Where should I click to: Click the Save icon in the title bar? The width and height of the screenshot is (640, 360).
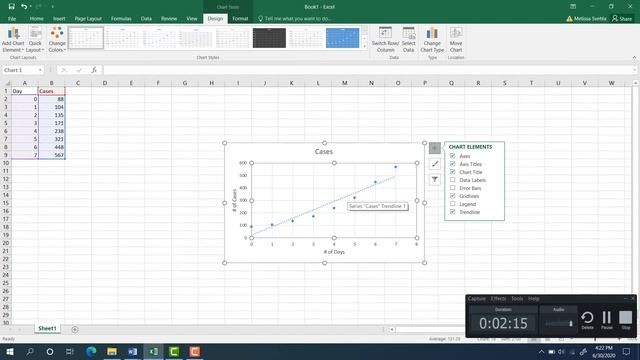click(x=11, y=7)
